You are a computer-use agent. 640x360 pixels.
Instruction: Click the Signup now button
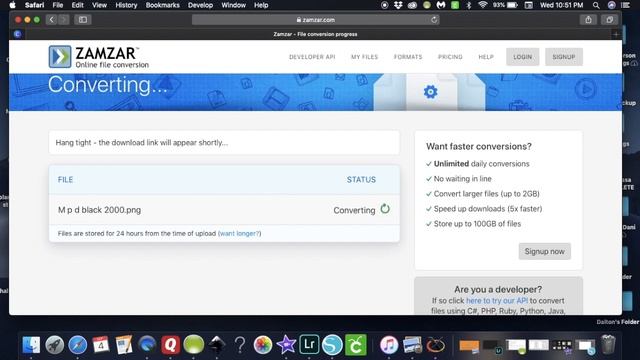tap(544, 251)
